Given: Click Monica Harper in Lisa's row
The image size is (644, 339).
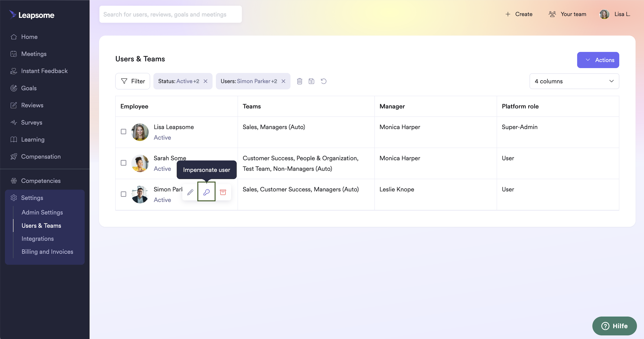Looking at the screenshot, I should pos(400,127).
